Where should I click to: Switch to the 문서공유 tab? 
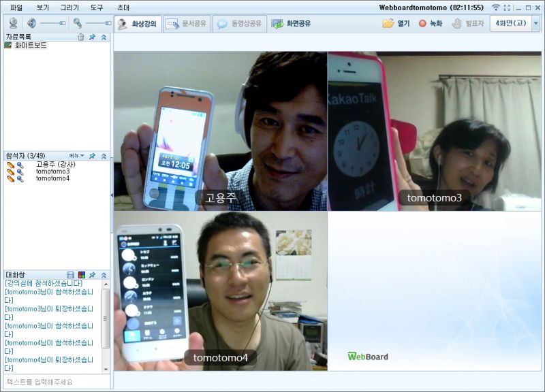pyautogui.click(x=186, y=23)
